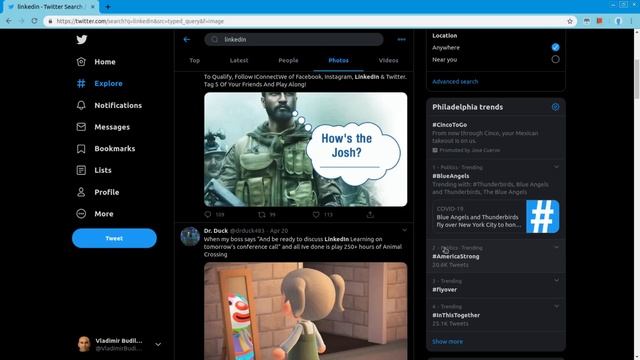Click the red browser extension icon

600,21
